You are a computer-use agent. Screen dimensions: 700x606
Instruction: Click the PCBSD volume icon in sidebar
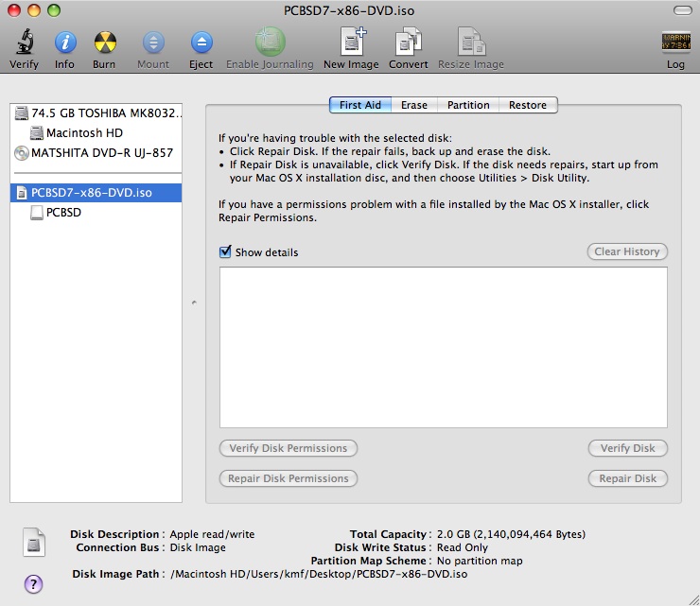click(x=37, y=213)
